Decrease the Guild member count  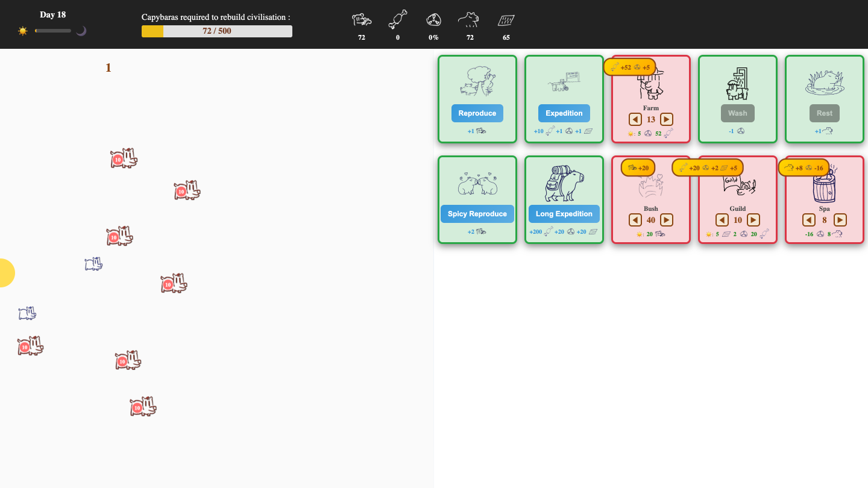click(722, 220)
